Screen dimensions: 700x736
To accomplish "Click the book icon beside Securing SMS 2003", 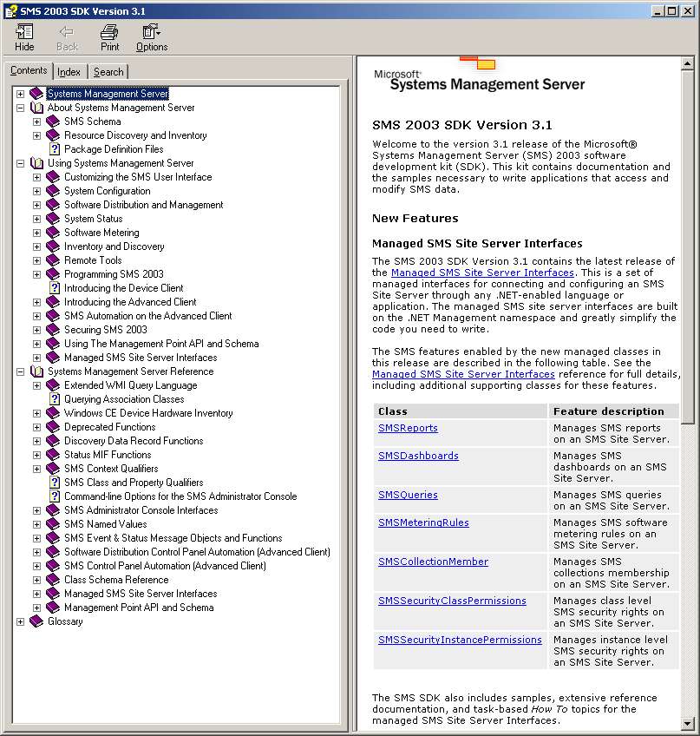I will coord(53,330).
